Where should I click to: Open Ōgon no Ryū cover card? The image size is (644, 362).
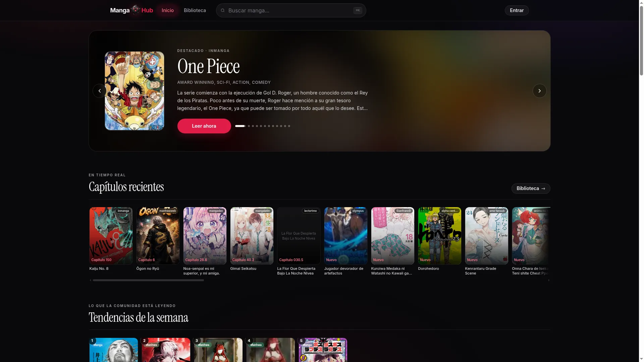point(158,236)
